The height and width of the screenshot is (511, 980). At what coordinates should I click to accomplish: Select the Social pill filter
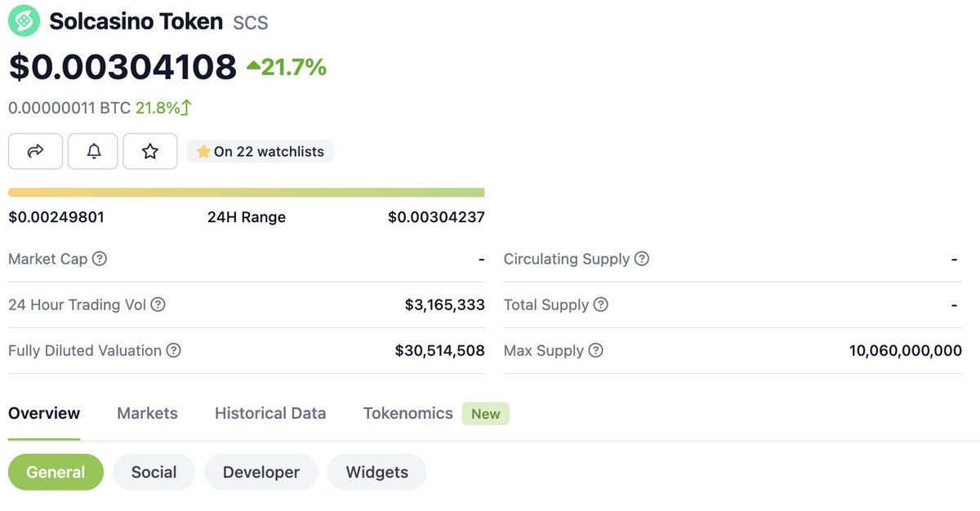pos(154,472)
